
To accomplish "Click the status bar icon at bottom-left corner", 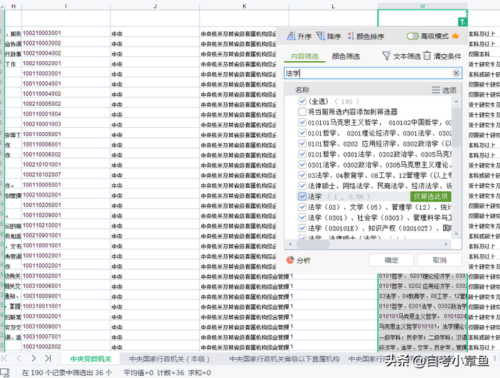I will [5, 373].
